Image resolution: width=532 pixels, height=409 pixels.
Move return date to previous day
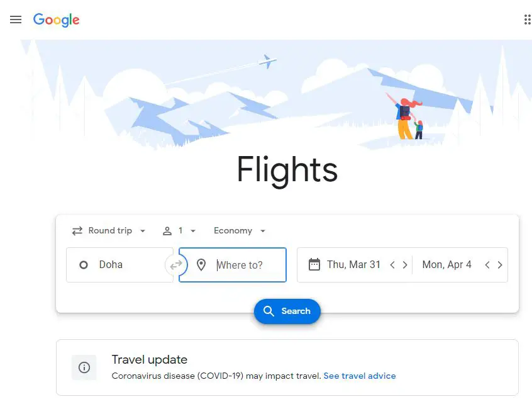tap(487, 265)
